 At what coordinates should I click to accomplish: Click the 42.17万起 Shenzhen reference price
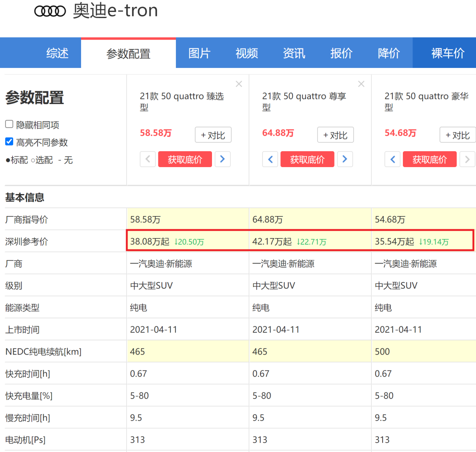coord(272,242)
